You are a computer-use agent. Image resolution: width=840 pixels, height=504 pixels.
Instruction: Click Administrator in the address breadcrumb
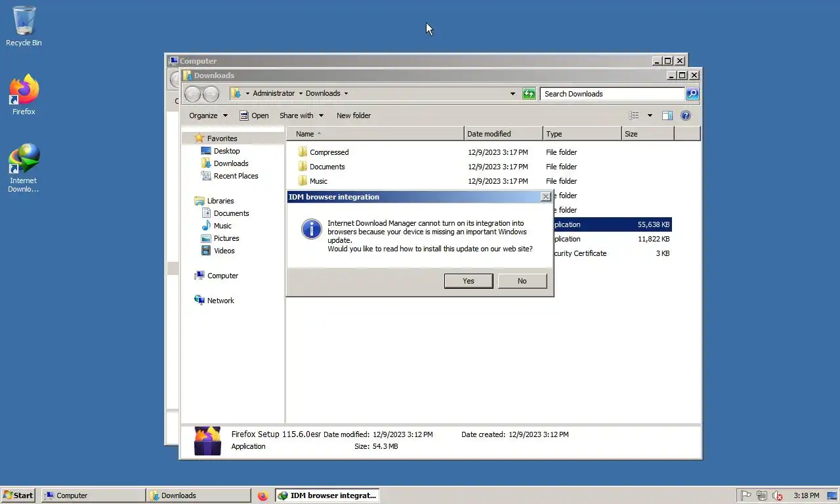point(274,93)
